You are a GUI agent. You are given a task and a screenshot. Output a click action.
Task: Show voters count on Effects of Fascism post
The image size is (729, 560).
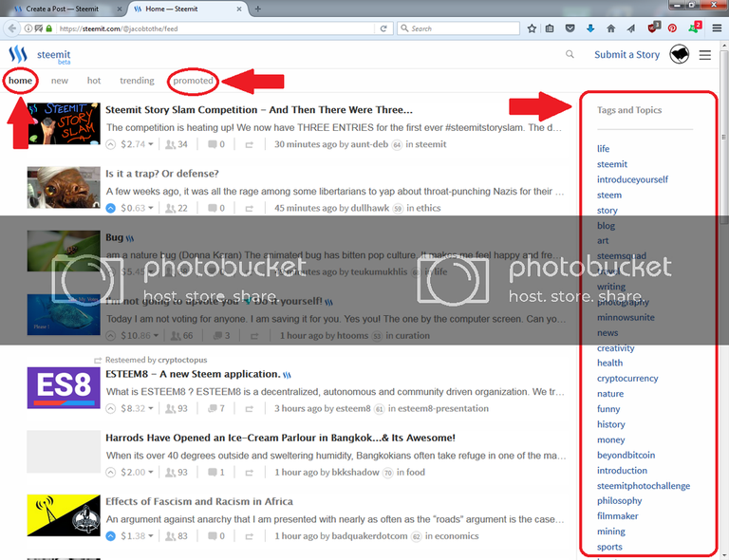pyautogui.click(x=177, y=536)
